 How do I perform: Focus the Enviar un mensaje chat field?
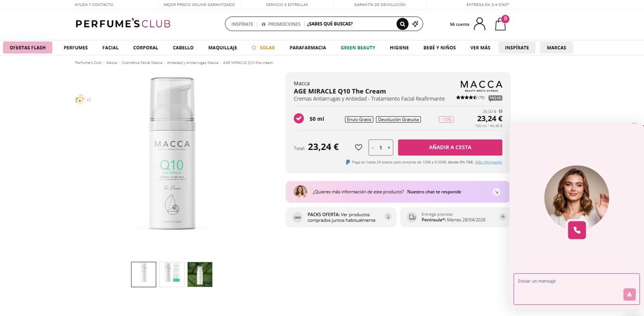(576, 289)
